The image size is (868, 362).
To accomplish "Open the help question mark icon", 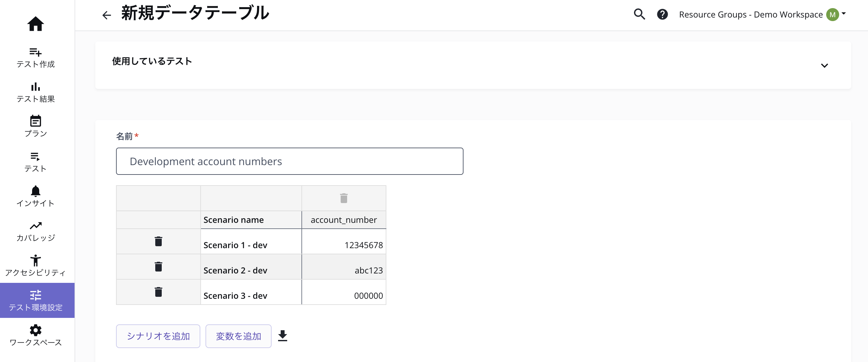I will point(662,15).
